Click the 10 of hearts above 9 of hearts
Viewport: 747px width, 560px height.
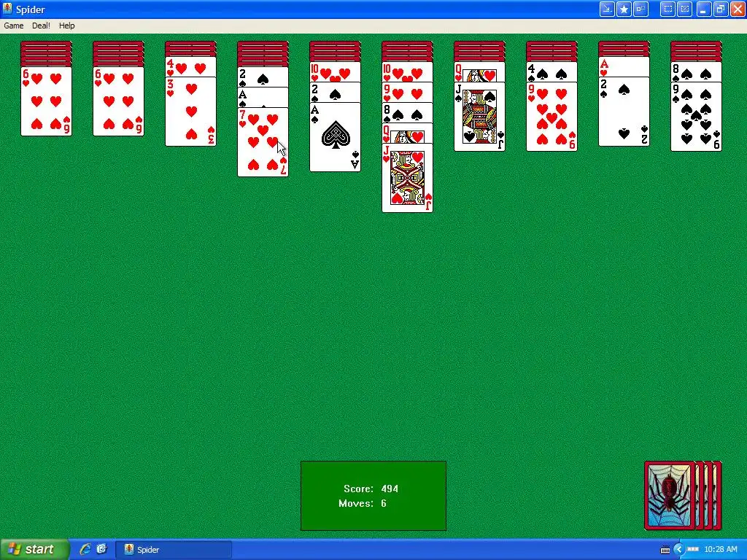(x=407, y=72)
